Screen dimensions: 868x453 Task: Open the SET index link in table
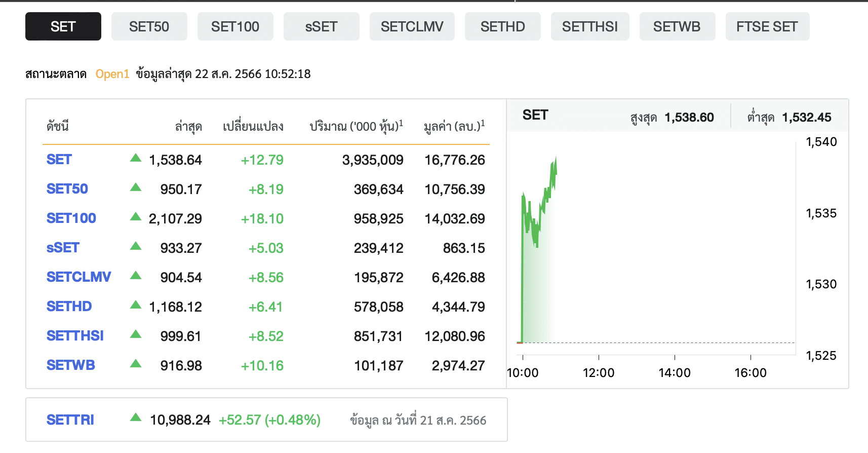59,160
